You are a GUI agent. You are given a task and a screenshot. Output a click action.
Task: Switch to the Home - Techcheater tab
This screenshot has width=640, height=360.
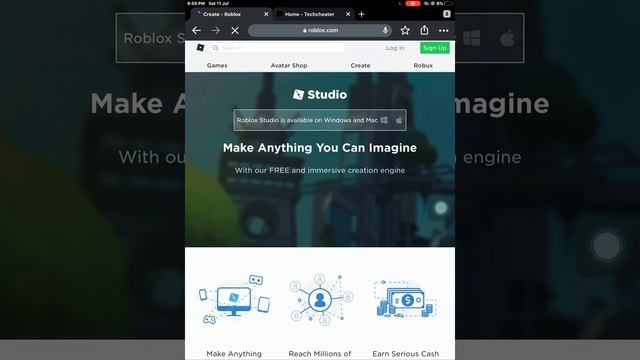coord(313,14)
